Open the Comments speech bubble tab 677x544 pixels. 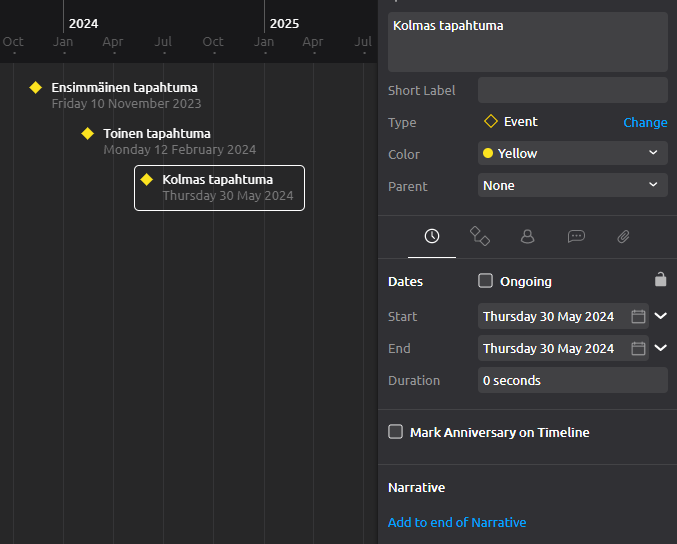(576, 236)
